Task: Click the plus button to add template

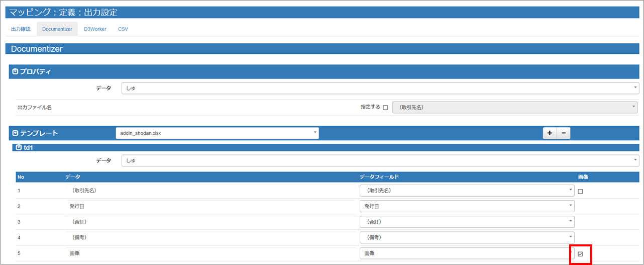Action: [550, 133]
